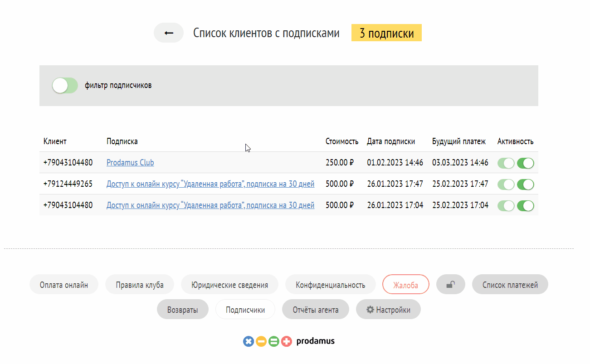Toggle rightmost activity switch for client +79124449265

coord(525,184)
